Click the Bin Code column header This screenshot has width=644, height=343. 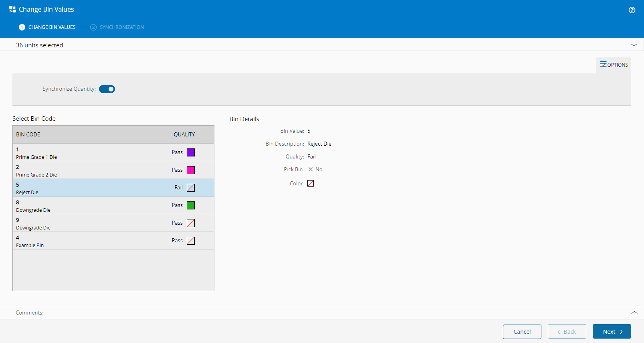tap(28, 134)
